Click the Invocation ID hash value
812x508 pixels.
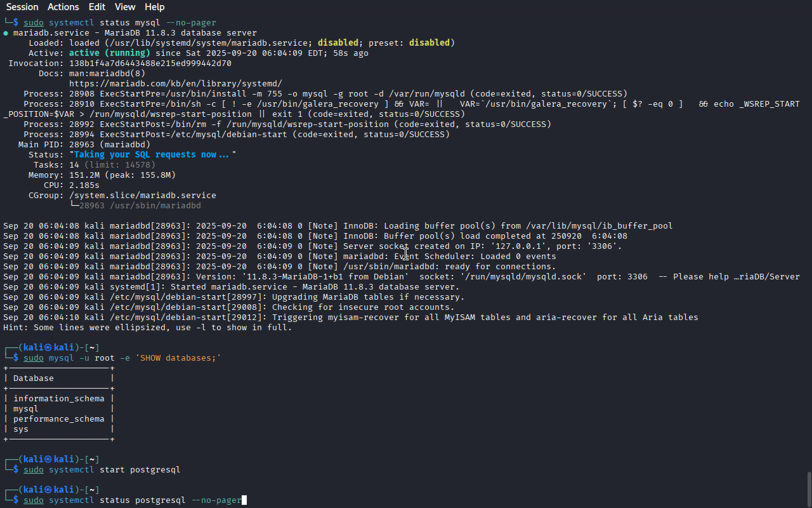pos(150,63)
